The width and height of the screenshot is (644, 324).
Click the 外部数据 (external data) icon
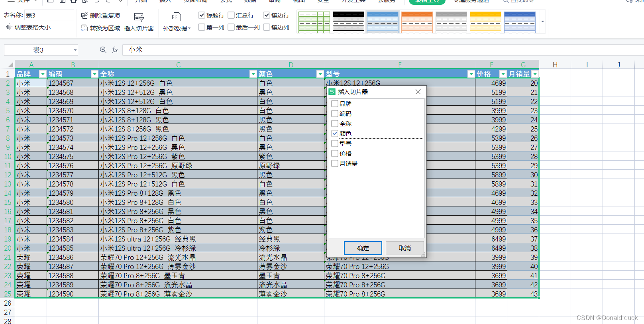point(176,17)
